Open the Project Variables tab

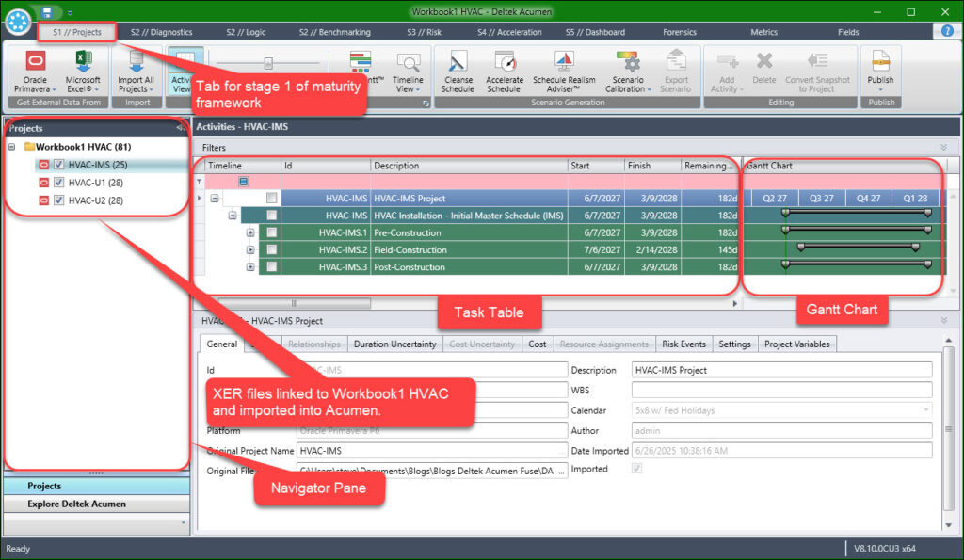pyautogui.click(x=796, y=344)
